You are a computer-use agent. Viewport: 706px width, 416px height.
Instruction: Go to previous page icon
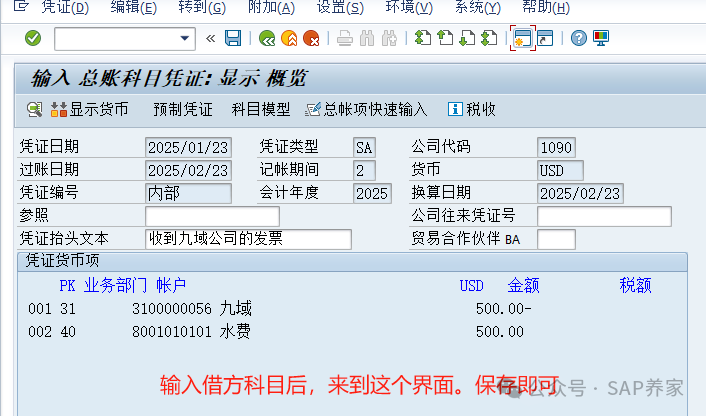[445, 38]
